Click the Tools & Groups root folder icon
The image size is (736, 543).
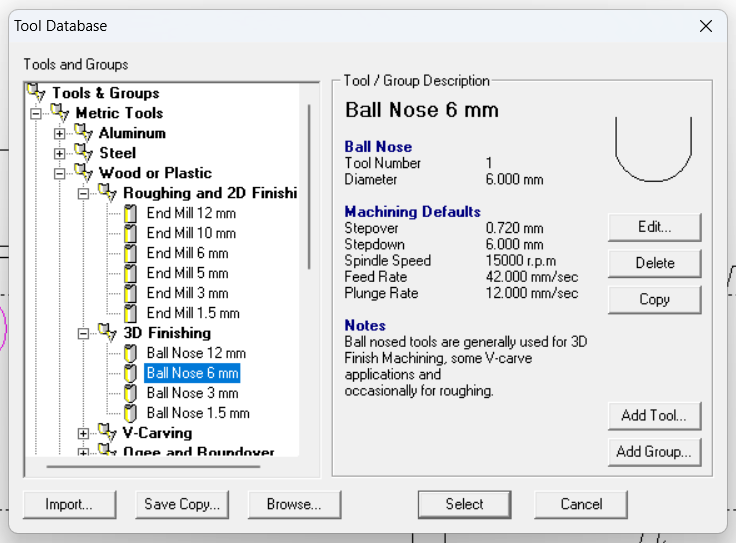click(37, 92)
